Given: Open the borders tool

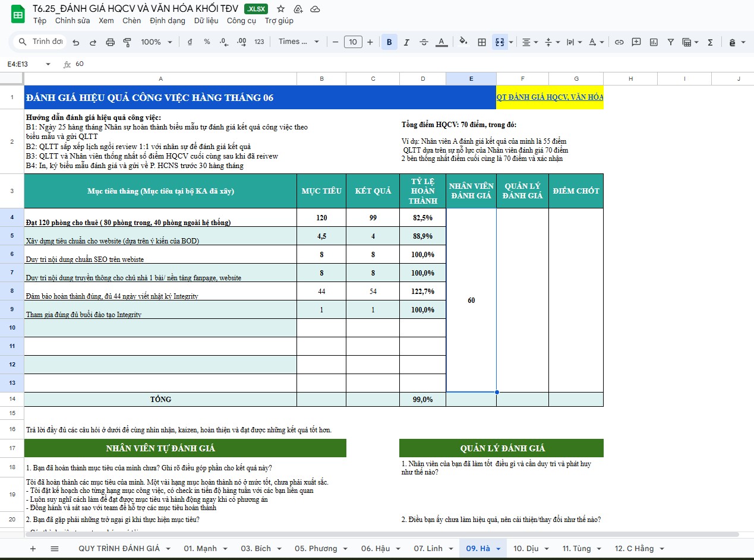Looking at the screenshot, I should (482, 42).
